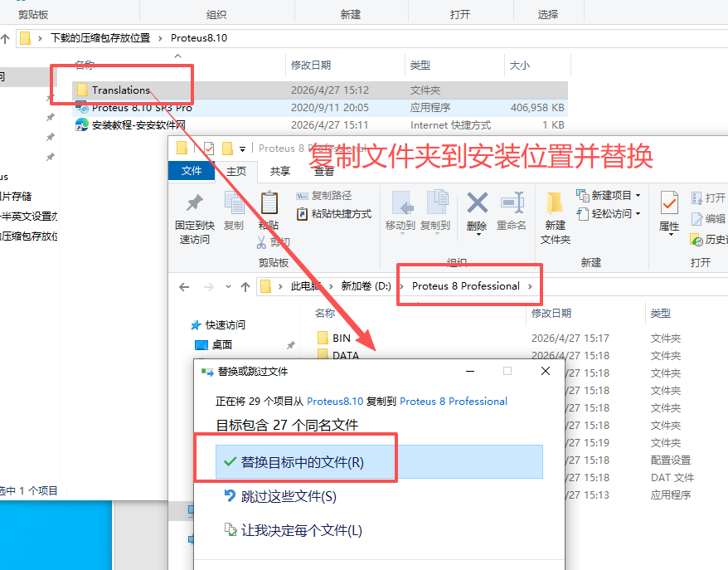The height and width of the screenshot is (570, 728).
Task: Click the forward arrow in navigation bar
Action: pyautogui.click(x=209, y=286)
